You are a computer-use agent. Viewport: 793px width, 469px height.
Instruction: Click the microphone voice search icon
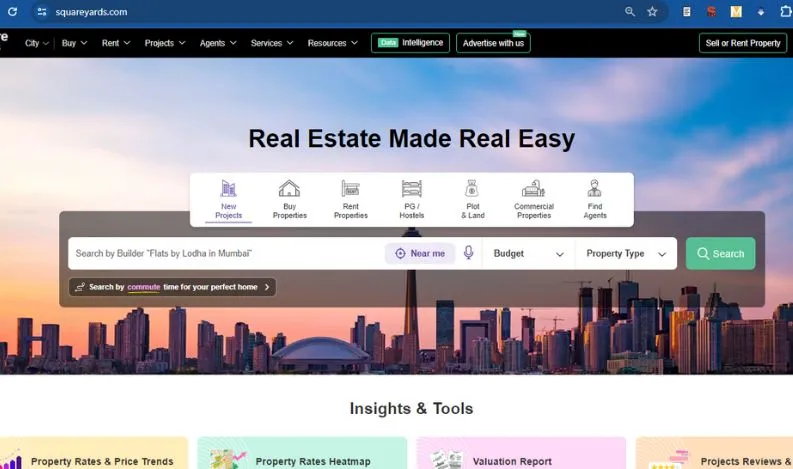point(468,253)
